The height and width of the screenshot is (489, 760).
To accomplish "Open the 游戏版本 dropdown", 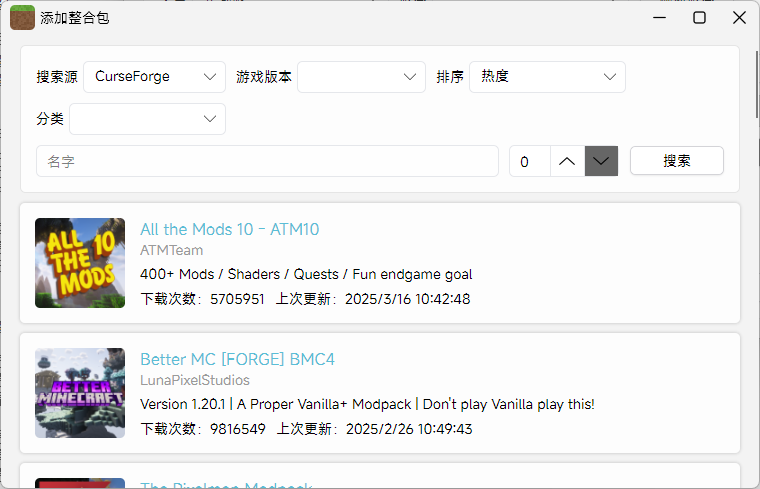I will (361, 77).
